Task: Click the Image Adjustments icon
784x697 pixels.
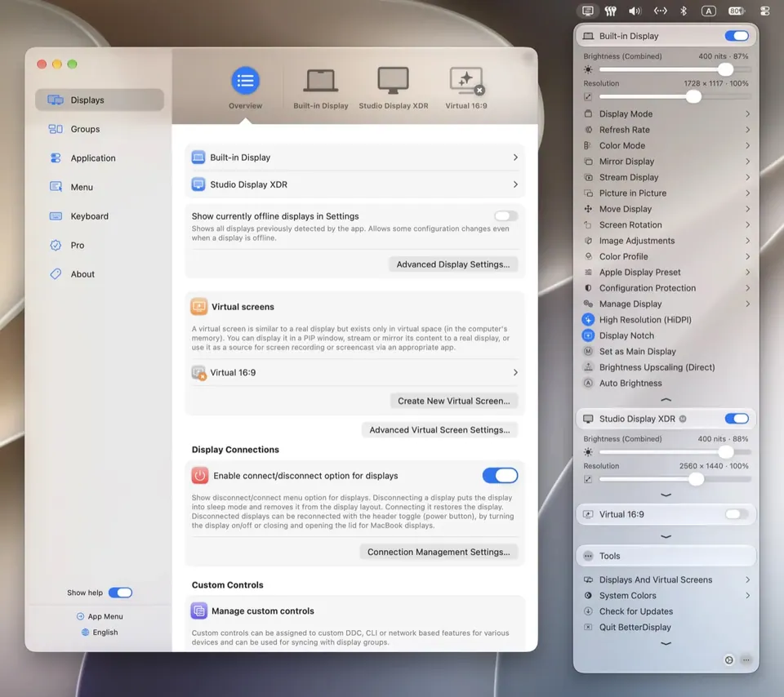Action: click(x=589, y=240)
